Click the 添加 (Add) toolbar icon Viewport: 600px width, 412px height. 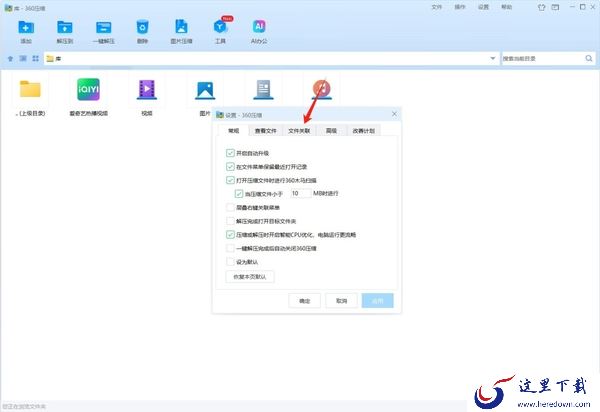point(26,28)
